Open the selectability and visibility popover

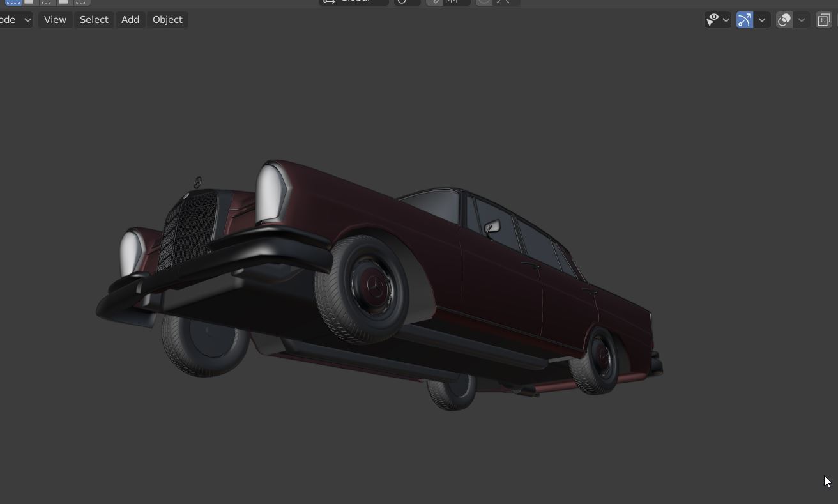coord(717,20)
